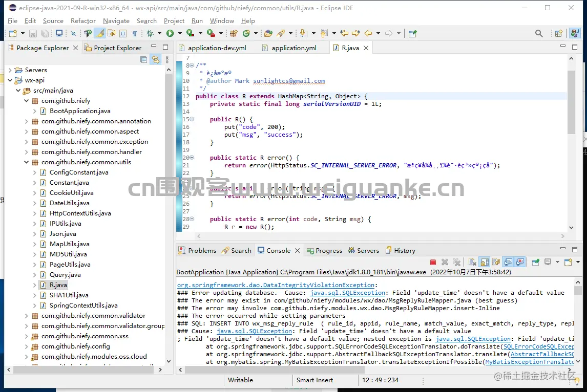Click the Console horizontal scrollbar

(275, 369)
